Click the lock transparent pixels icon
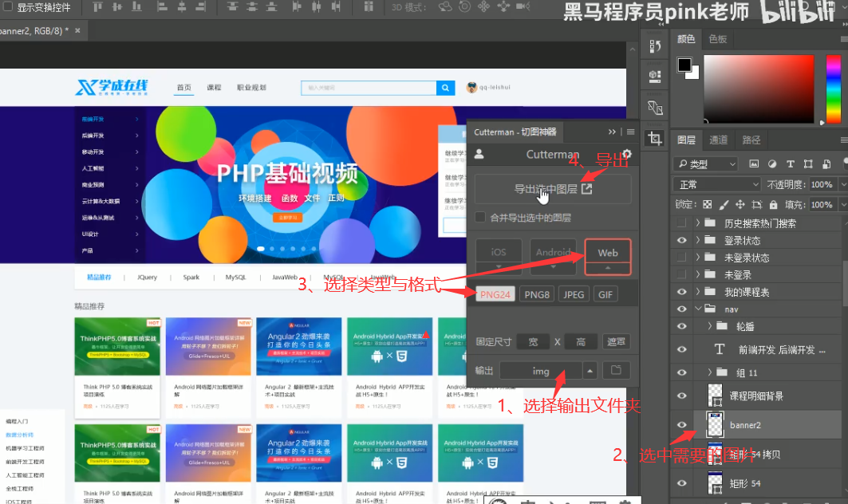Viewport: 848px width, 504px height. [708, 204]
